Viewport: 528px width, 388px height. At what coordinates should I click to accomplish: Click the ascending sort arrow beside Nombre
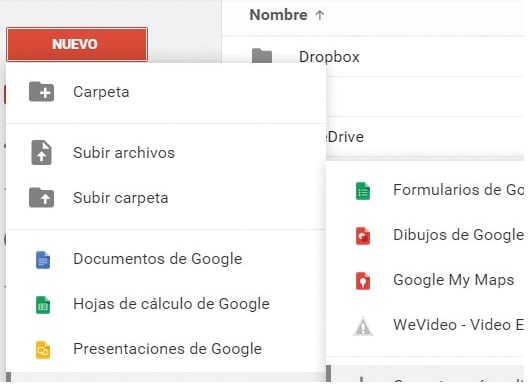tap(320, 15)
